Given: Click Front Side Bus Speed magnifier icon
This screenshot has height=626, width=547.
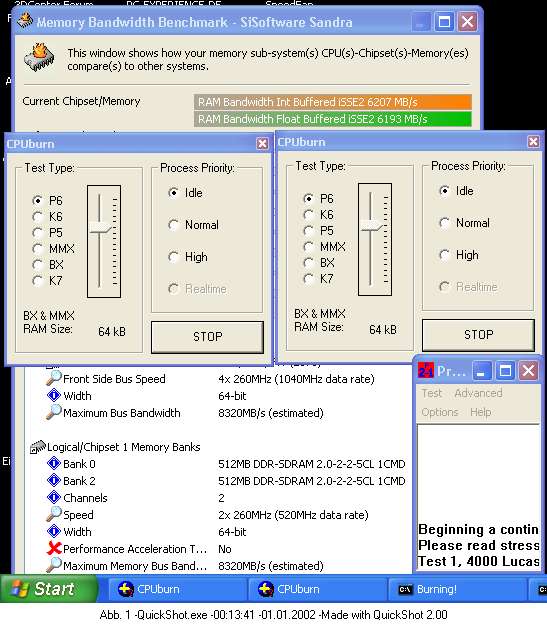Looking at the screenshot, I should 54,378.
